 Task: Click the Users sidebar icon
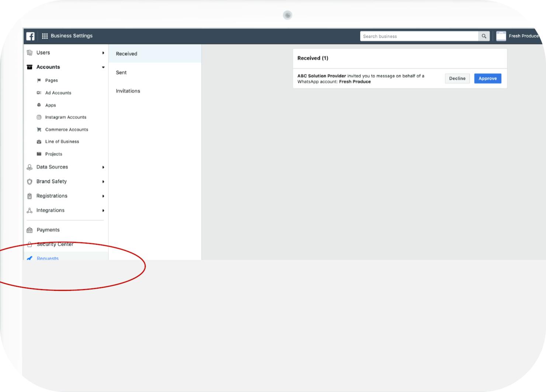pyautogui.click(x=29, y=53)
